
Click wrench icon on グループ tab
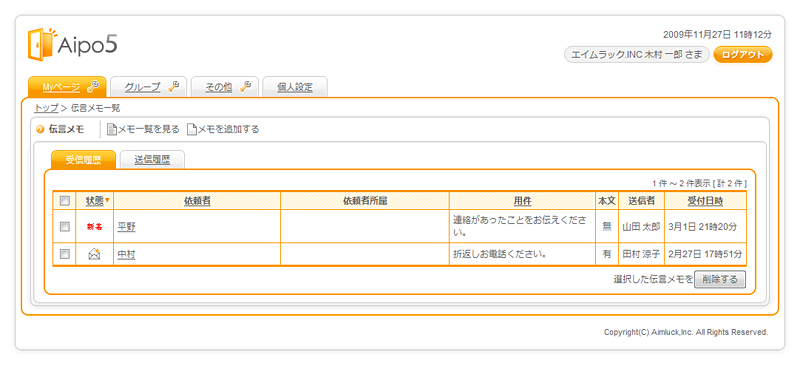pyautogui.click(x=173, y=87)
